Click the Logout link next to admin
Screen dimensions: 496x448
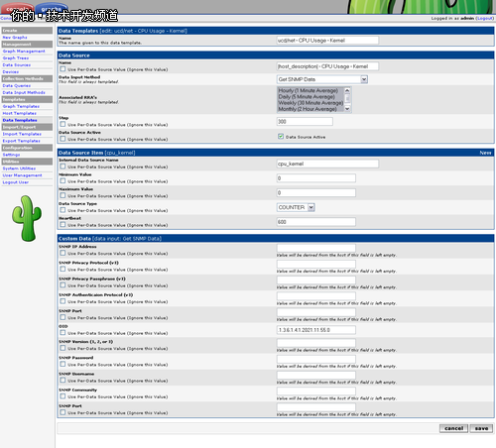pos(484,18)
